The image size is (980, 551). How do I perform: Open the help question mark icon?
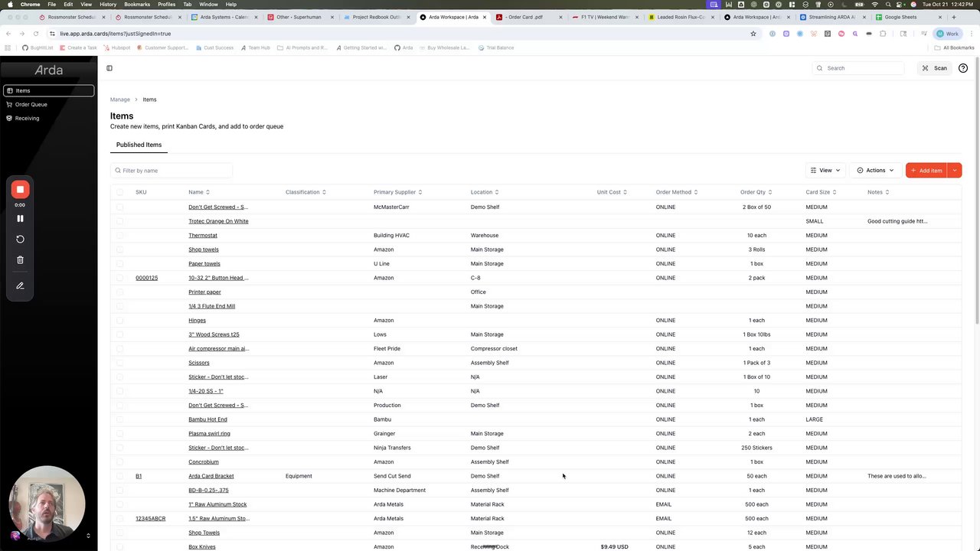pos(963,68)
